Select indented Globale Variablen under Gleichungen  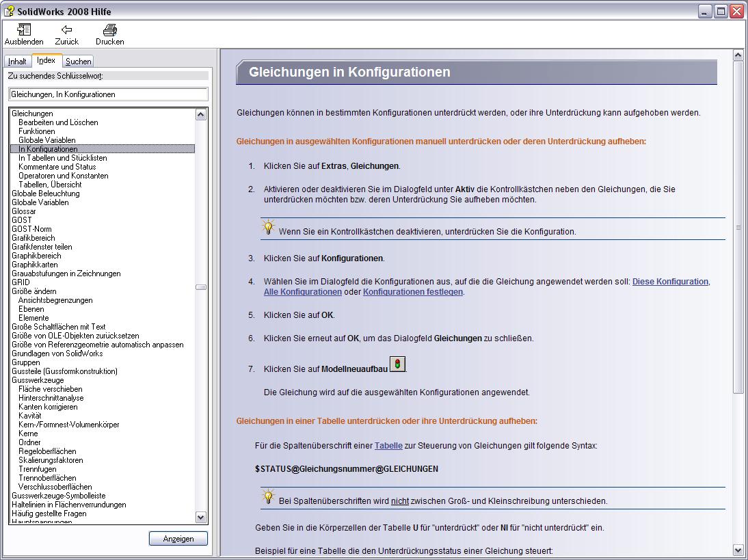[46, 140]
